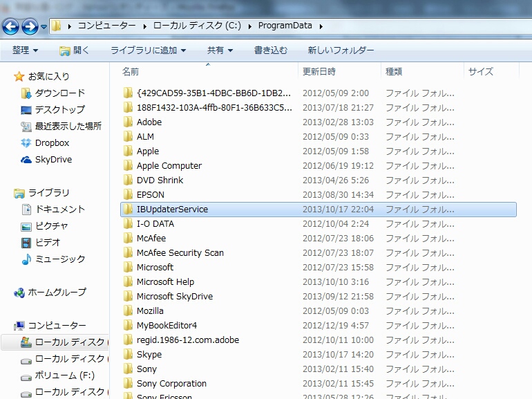
Task: Select the Mozilla folder
Action: [x=150, y=310]
